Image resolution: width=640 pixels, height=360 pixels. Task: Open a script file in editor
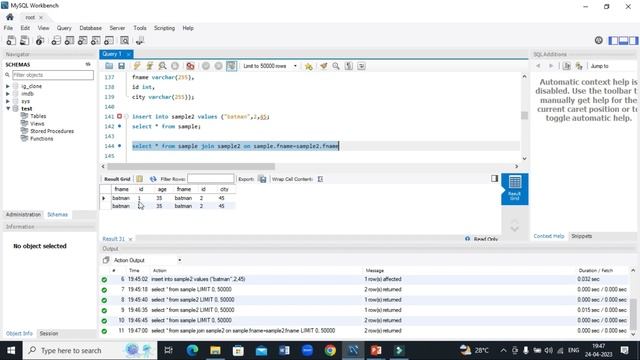[x=109, y=66]
